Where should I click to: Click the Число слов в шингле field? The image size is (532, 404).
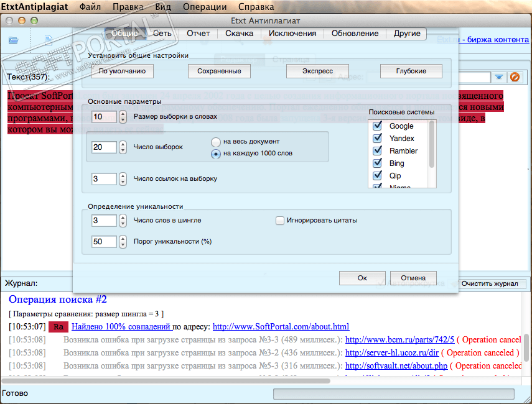(x=105, y=221)
